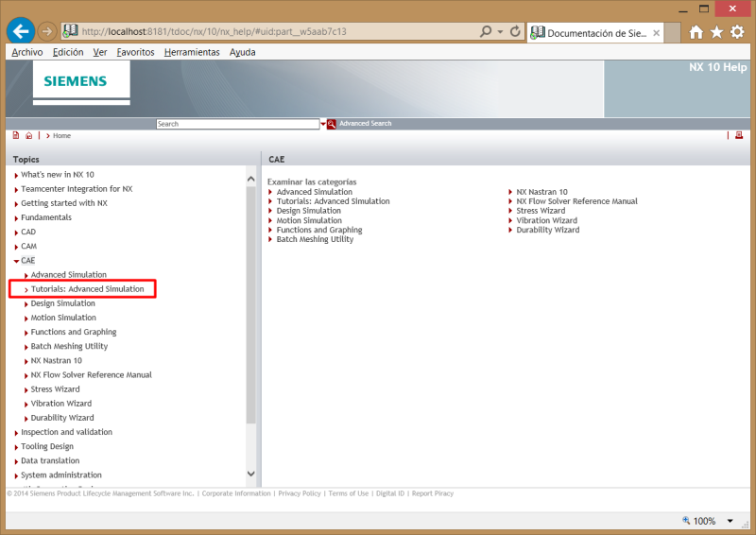Screen dimensions: 756x535
Task: Open Design Simulation in Topics tree
Action: point(62,303)
